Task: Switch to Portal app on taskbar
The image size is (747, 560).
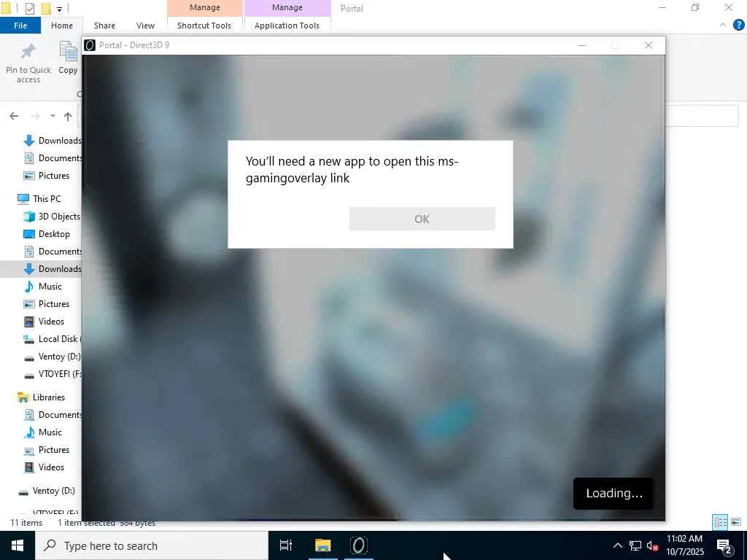Action: point(359,545)
